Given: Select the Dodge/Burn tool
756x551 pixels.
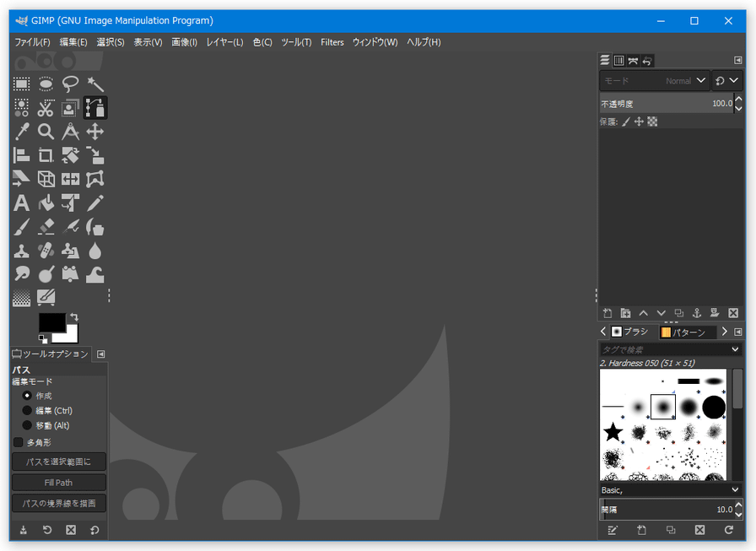Looking at the screenshot, I should tap(46, 274).
